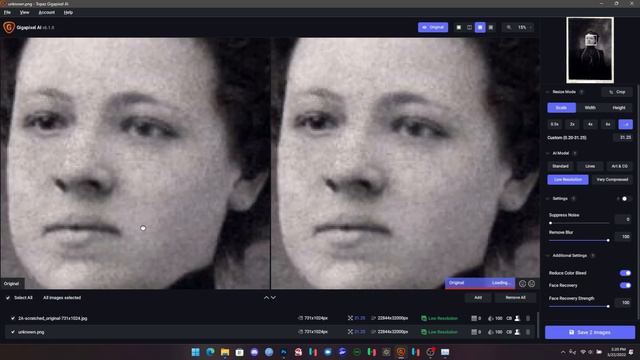Collapse the Settings section
The height and width of the screenshot is (360, 640).
tap(548, 198)
